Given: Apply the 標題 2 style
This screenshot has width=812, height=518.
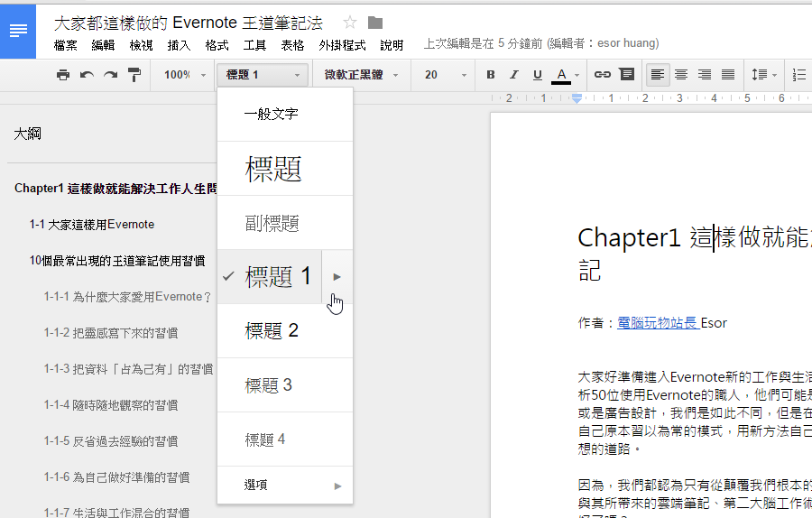Looking at the screenshot, I should pyautogui.click(x=285, y=330).
